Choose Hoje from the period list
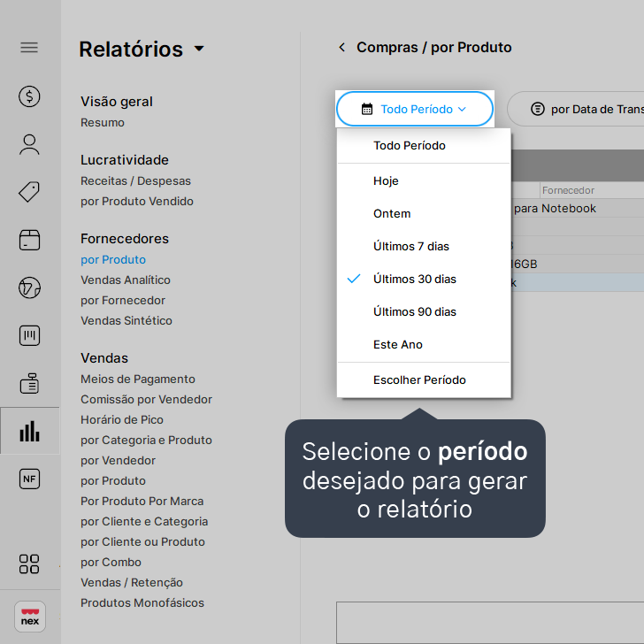Viewport: 644px width, 644px height. click(424, 181)
